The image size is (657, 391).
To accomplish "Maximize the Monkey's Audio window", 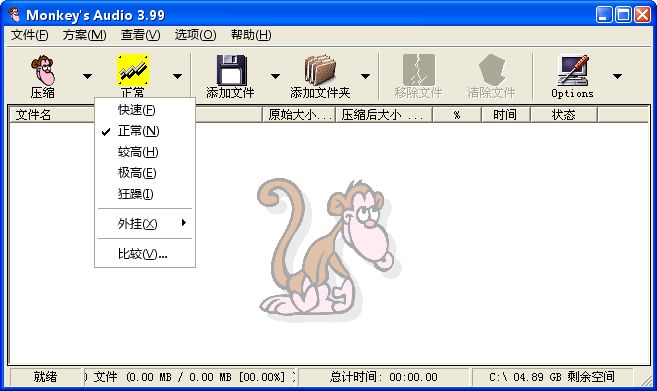I will tap(623, 15).
